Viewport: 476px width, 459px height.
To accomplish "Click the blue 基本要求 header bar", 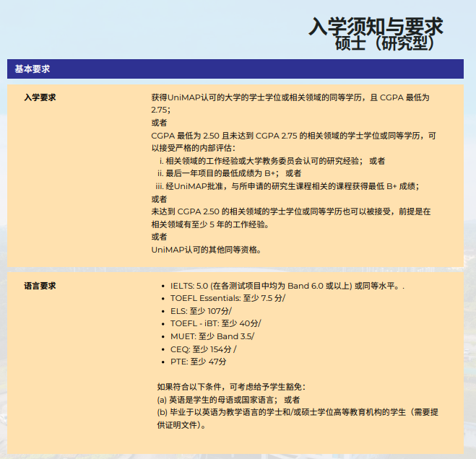I will click(235, 69).
